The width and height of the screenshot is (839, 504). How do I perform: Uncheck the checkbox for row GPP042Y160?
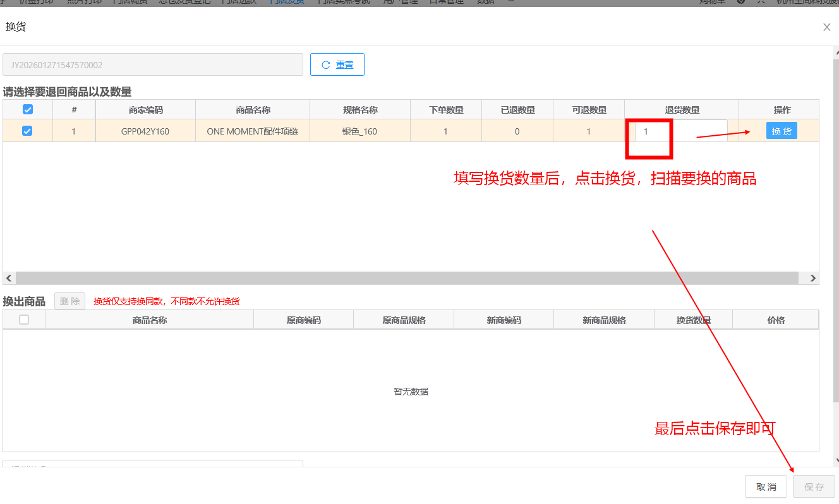click(x=28, y=131)
